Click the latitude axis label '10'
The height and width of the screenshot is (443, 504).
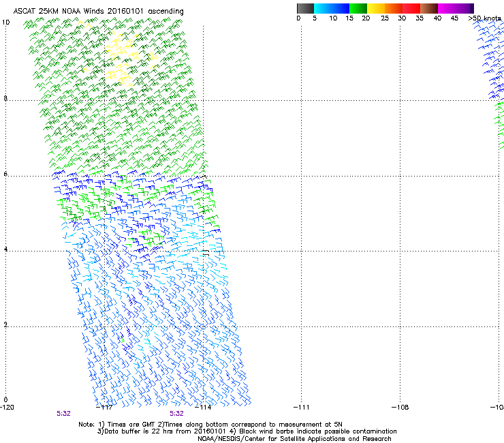(5, 22)
